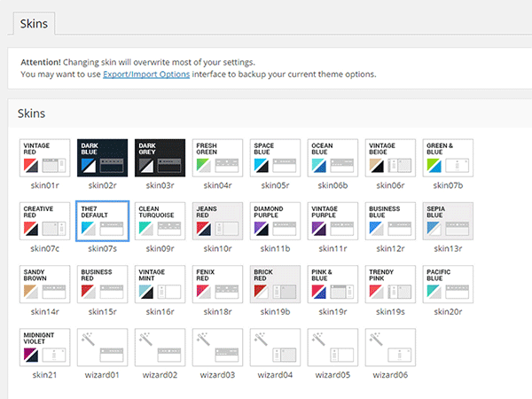Screen dimensions: 532x399
Task: Click the skin20r label text
Action: click(x=448, y=311)
